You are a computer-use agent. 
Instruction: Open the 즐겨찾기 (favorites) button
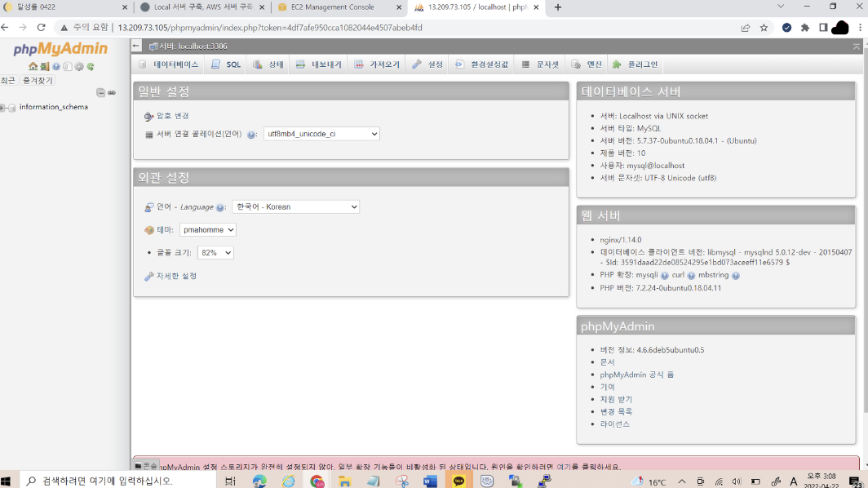coord(37,80)
